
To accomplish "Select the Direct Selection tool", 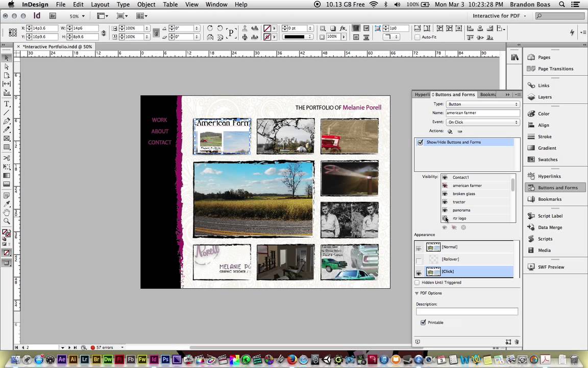I will tap(6, 66).
